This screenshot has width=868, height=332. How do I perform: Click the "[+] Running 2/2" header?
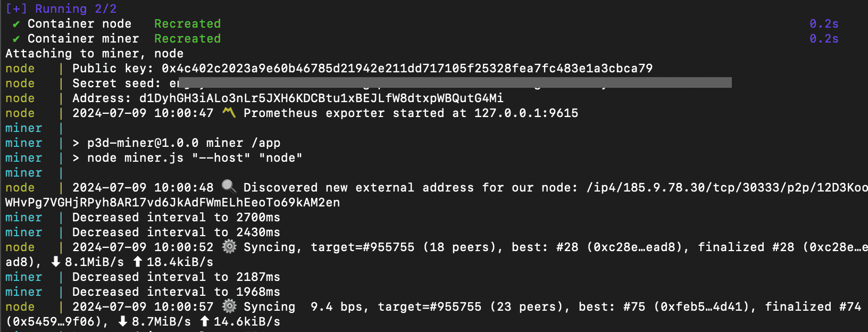(61, 9)
